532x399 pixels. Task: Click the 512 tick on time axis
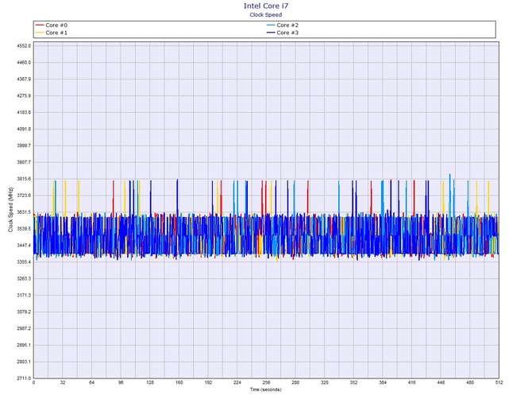pyautogui.click(x=499, y=382)
